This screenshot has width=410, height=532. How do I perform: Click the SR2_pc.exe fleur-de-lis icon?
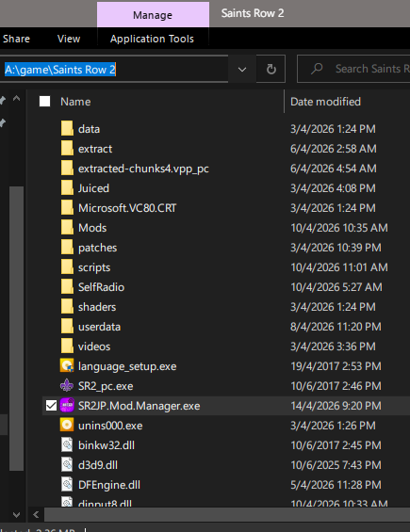click(67, 386)
